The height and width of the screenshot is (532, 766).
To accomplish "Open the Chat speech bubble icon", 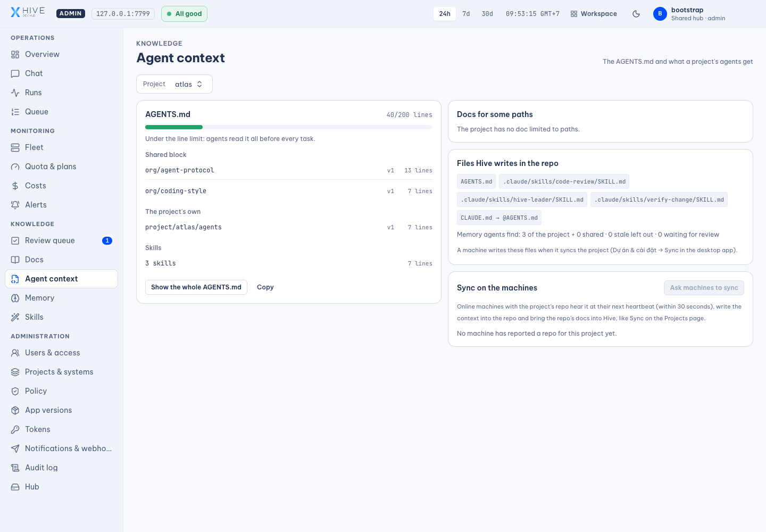I will [x=15, y=73].
